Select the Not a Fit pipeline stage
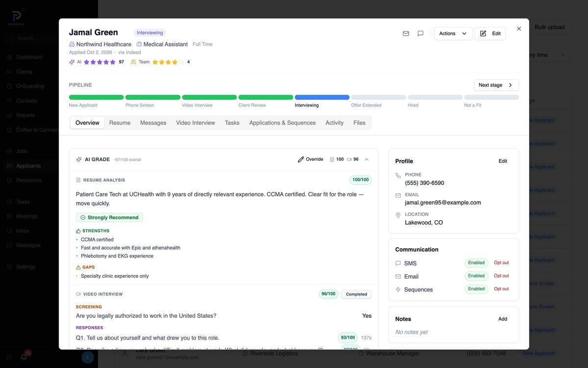The image size is (588, 368). click(x=491, y=97)
